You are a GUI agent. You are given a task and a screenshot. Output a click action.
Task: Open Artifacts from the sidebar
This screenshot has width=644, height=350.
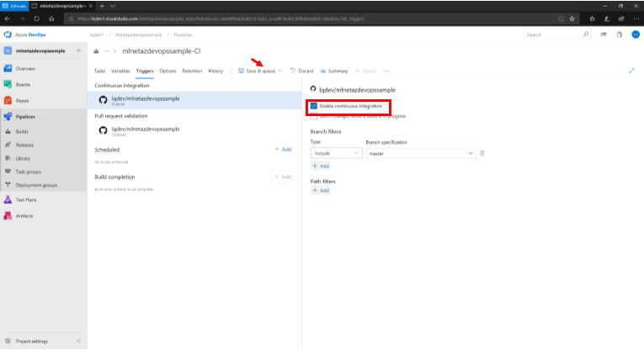[24, 216]
